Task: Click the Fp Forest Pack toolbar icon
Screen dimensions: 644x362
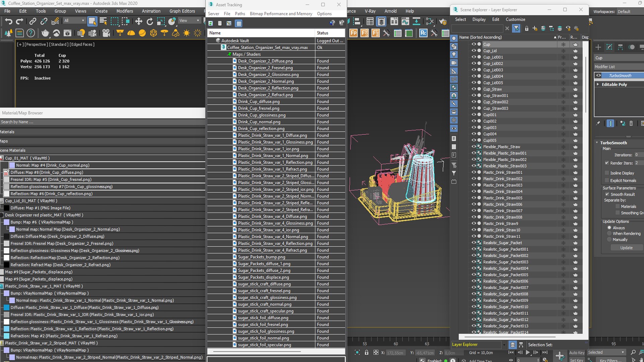Action: 353,33
